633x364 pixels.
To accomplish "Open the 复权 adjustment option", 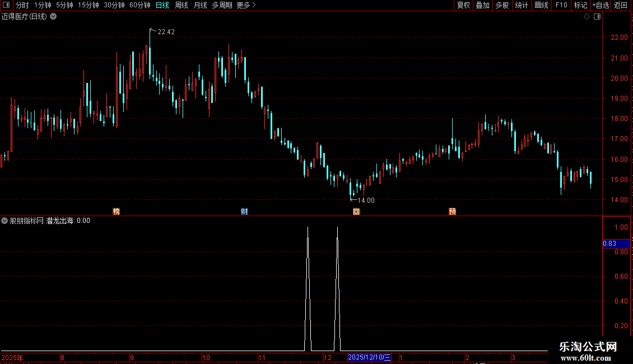I will 463,5.
